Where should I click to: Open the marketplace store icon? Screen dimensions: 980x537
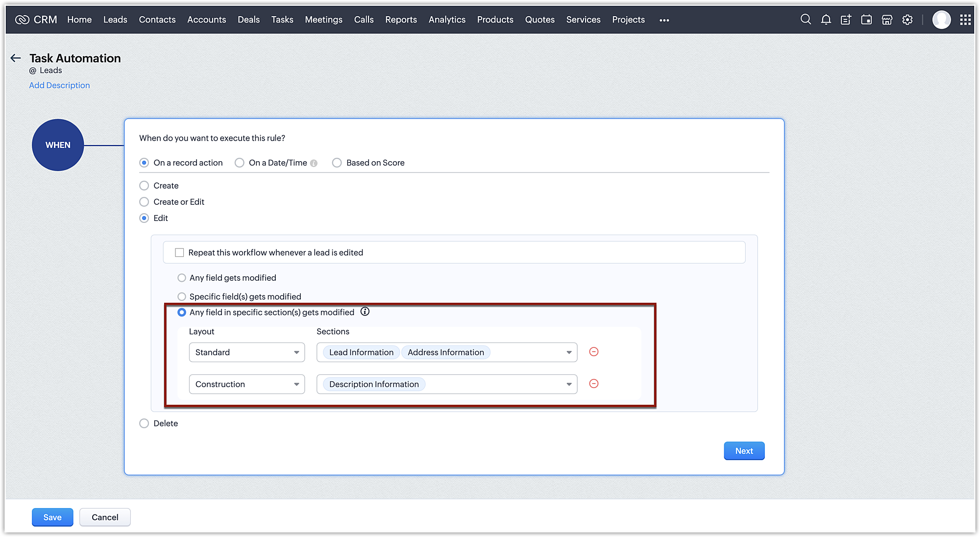tap(887, 20)
